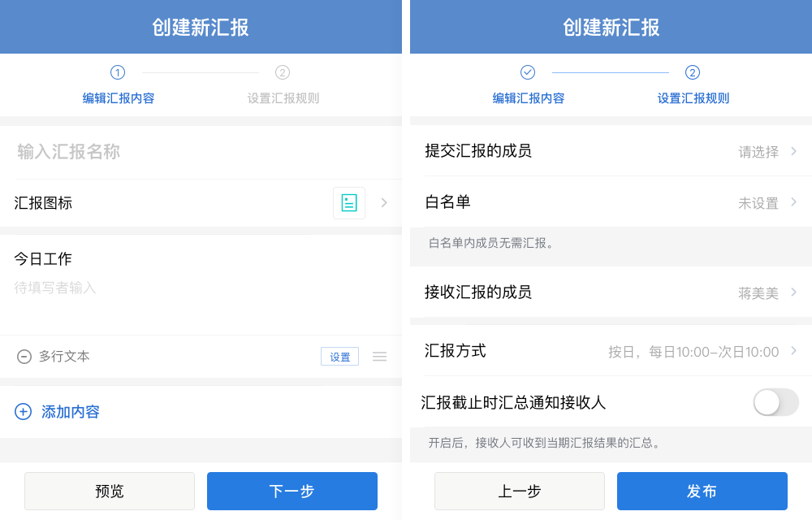Image resolution: width=812 pixels, height=520 pixels.
Task: Go to 编辑汇报内容 tab in right screen
Action: [529, 98]
